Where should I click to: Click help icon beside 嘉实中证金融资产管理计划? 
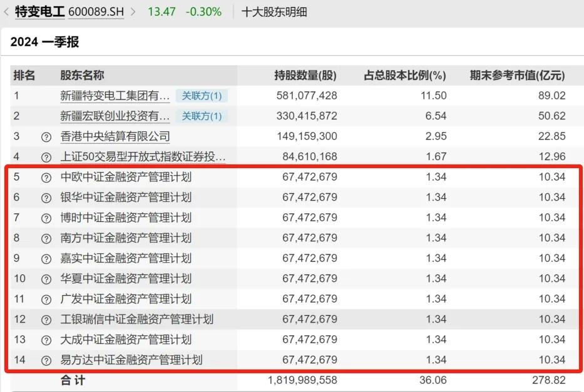[x=46, y=259]
